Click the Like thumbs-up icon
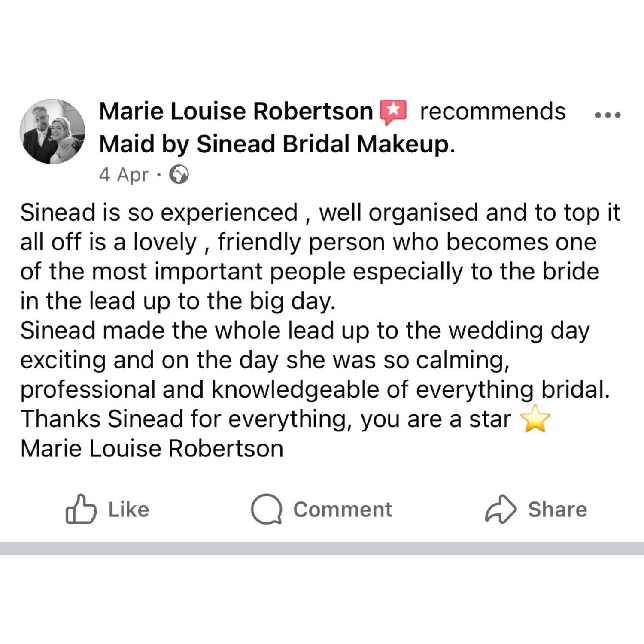The width and height of the screenshot is (644, 644). pyautogui.click(x=81, y=510)
